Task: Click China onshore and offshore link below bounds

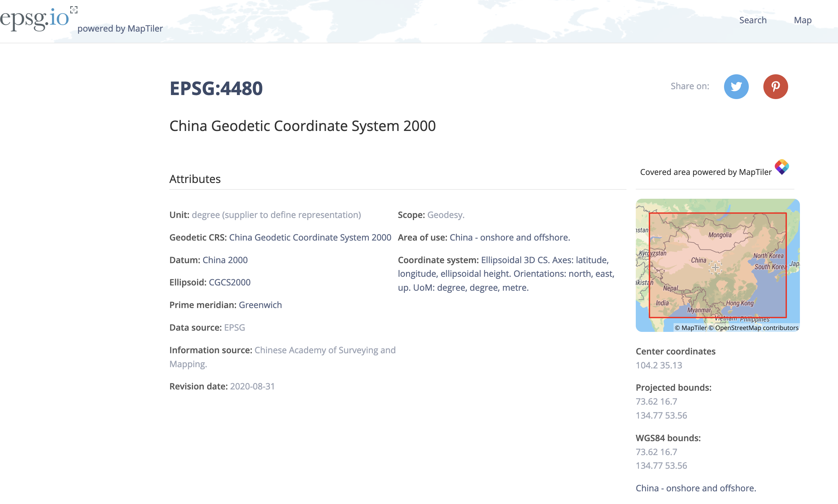Action: point(696,488)
